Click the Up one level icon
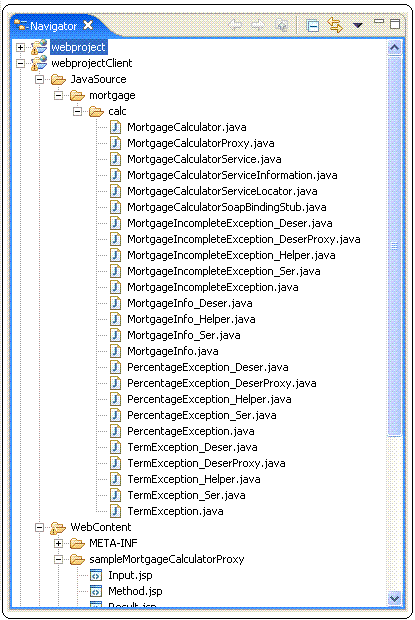This screenshot has width=415, height=620. (x=281, y=26)
